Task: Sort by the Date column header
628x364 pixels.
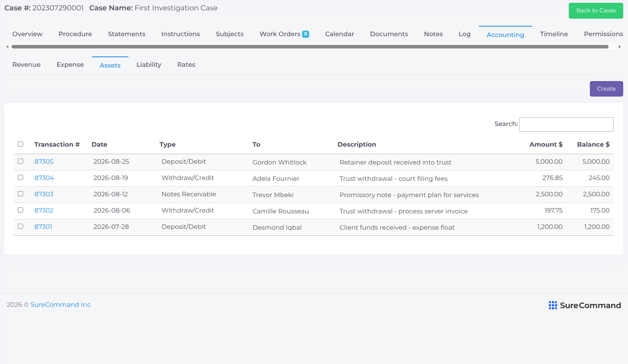Action: [x=99, y=145]
